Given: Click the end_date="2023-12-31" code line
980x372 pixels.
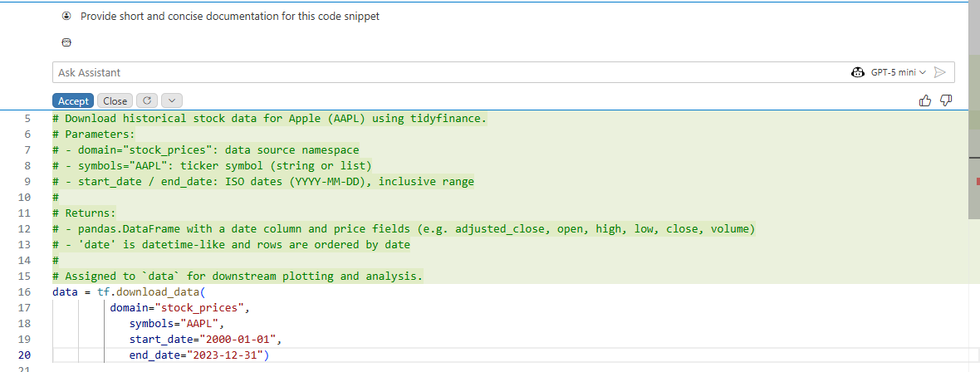Looking at the screenshot, I should click(200, 355).
